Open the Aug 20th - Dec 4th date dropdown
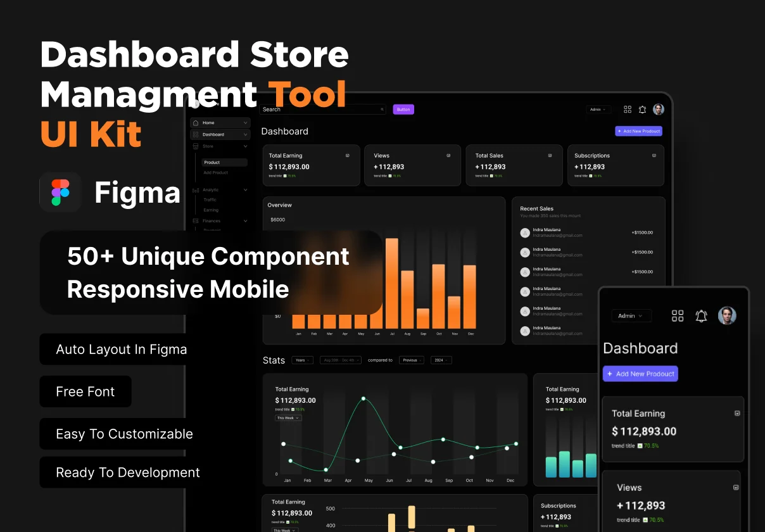 click(x=341, y=360)
